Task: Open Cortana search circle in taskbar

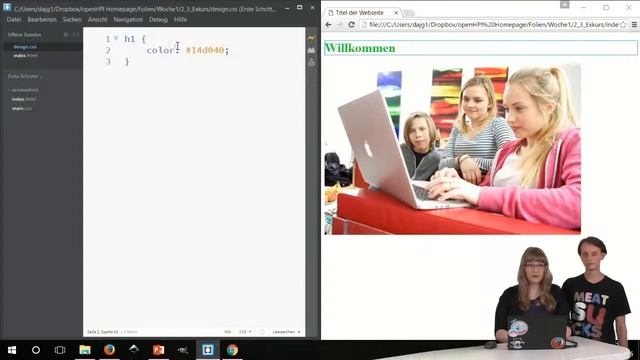Action: tap(36, 350)
